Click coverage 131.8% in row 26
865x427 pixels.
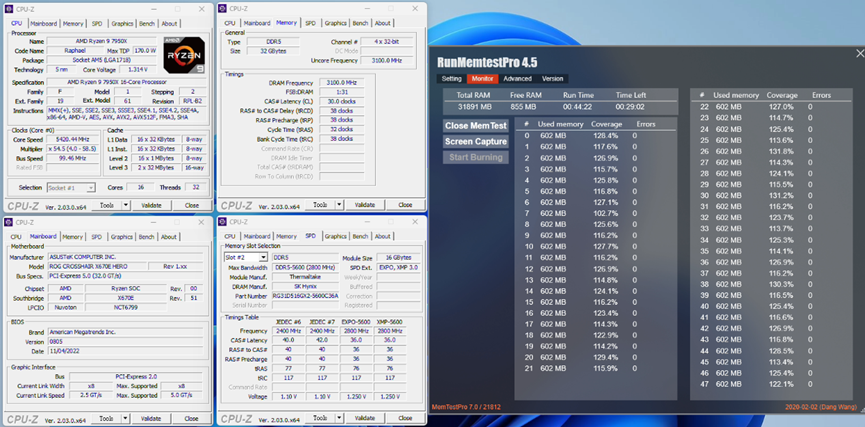point(781,151)
